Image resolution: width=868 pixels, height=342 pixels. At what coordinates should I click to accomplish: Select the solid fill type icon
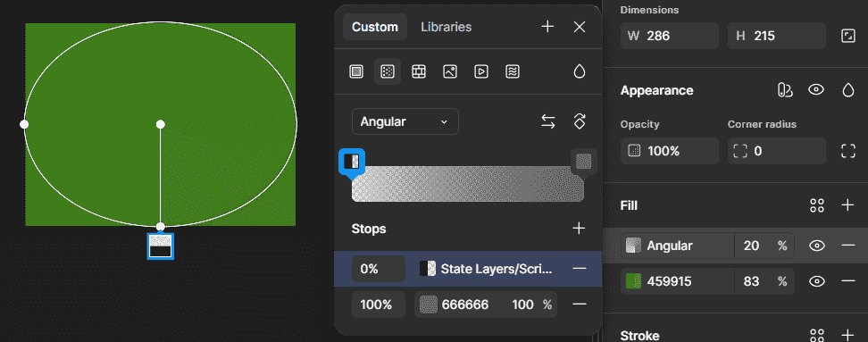point(356,71)
